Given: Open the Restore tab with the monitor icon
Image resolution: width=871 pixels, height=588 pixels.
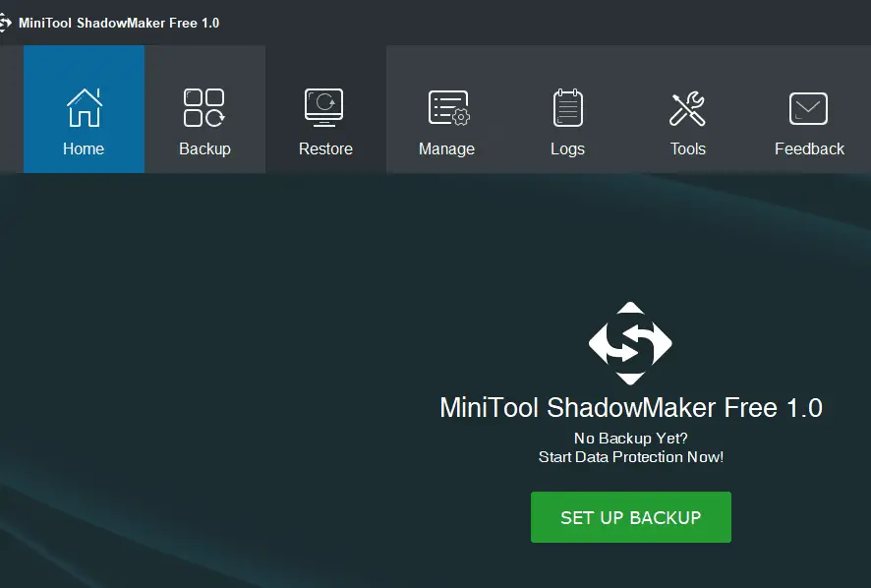Looking at the screenshot, I should (325, 109).
